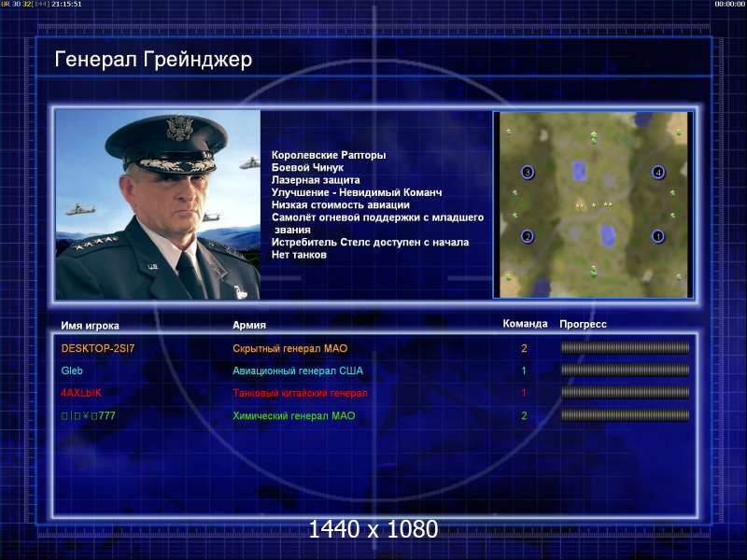Select start position 4 on the minimap
Screen dimensions: 747x560
coord(658,173)
